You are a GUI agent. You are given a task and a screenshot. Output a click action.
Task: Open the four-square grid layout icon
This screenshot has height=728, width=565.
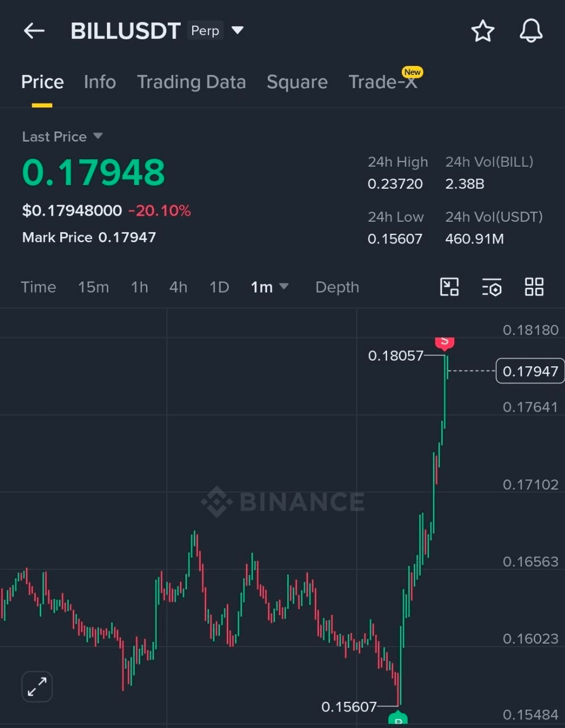534,287
